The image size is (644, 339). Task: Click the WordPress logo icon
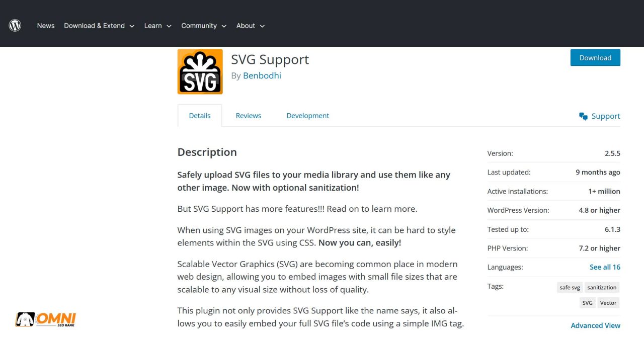(x=15, y=25)
